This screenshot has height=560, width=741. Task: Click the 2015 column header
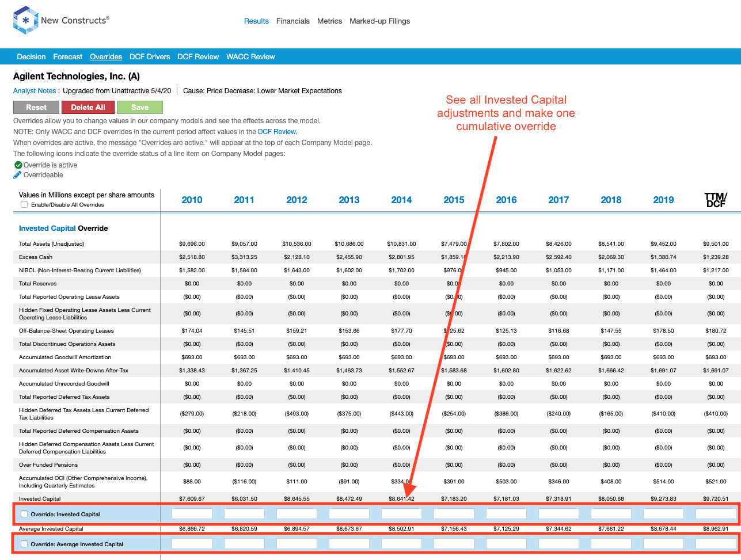click(454, 200)
